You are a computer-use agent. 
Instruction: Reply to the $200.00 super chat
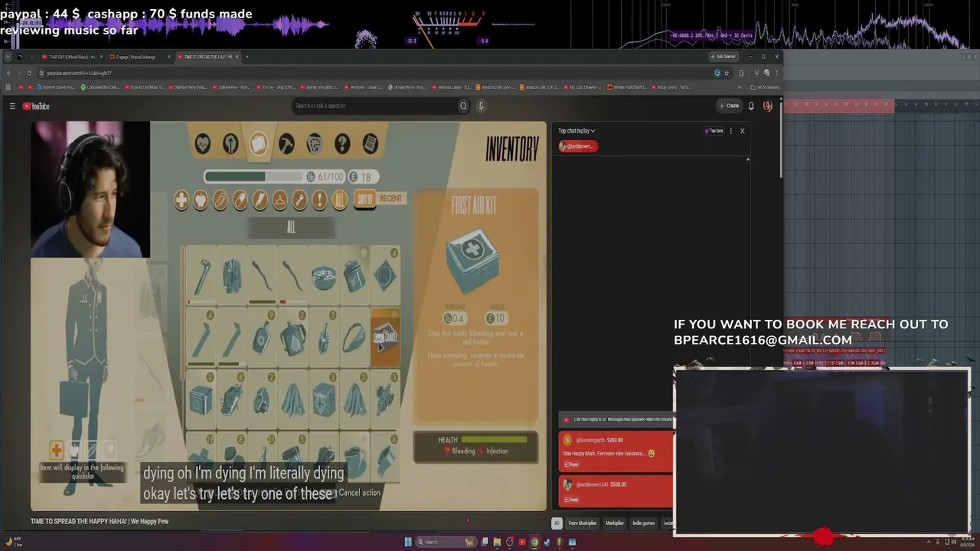pos(572,465)
